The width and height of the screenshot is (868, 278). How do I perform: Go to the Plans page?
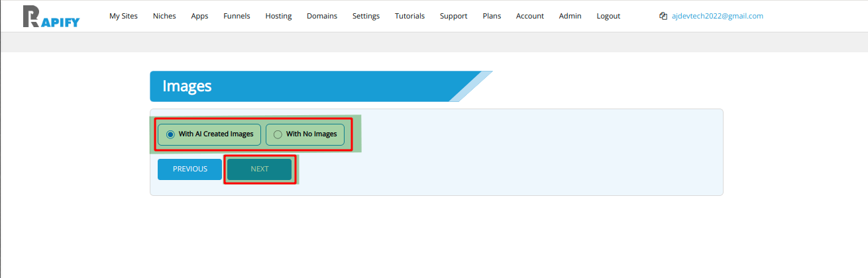(x=492, y=16)
